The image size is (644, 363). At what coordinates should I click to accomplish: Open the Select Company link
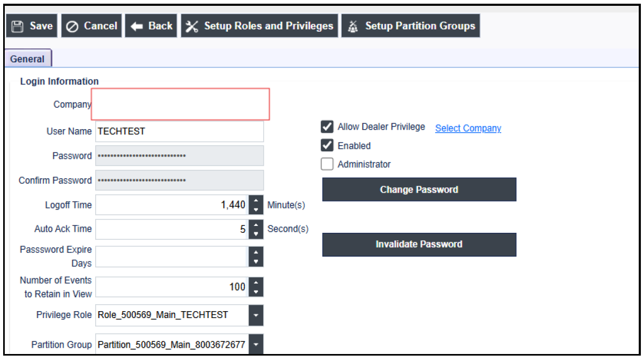point(468,128)
